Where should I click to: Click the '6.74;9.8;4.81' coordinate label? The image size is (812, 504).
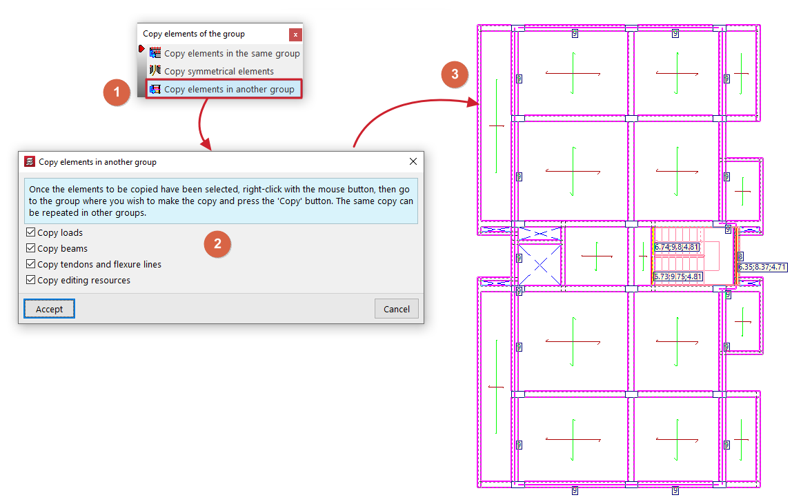pyautogui.click(x=676, y=248)
